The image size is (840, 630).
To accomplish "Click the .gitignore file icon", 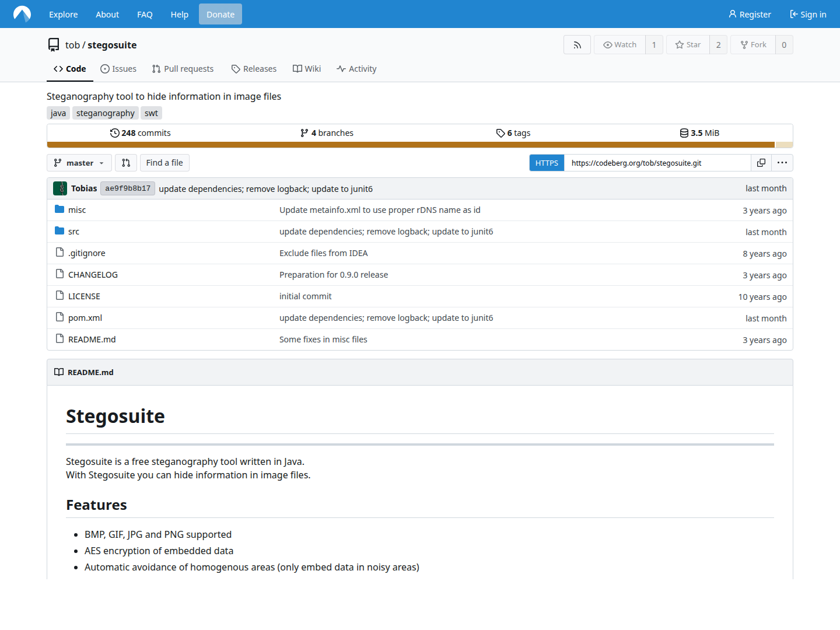I will click(60, 252).
